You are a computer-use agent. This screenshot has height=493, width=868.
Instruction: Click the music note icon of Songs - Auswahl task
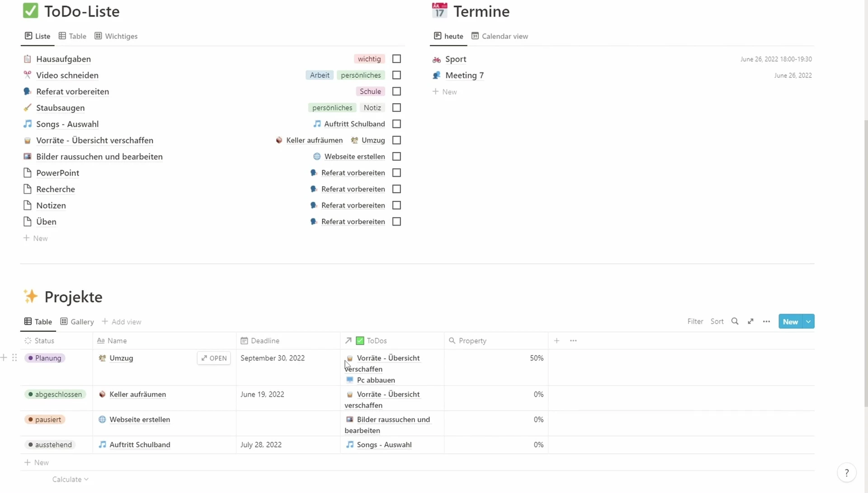coord(28,124)
